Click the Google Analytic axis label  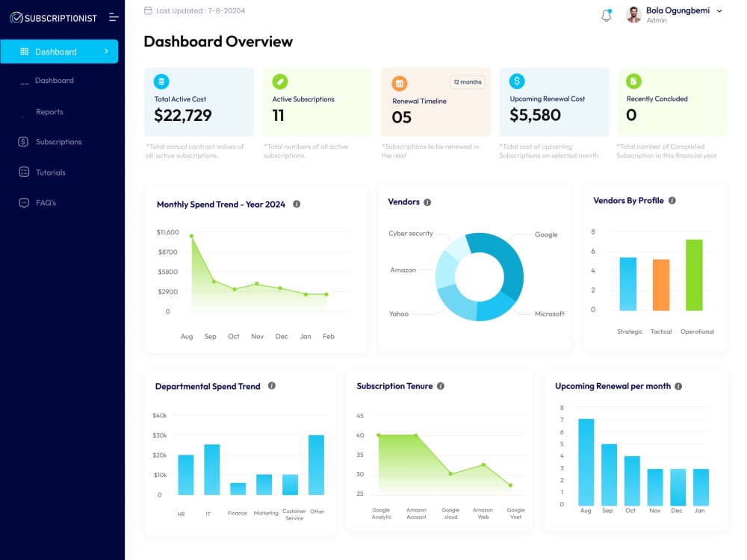[382, 514]
